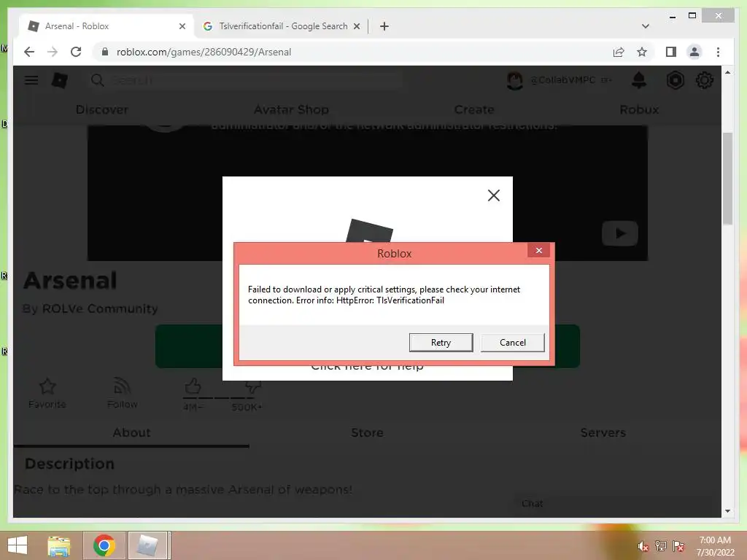Switch to the About tab
The height and width of the screenshot is (560, 747).
pos(131,432)
